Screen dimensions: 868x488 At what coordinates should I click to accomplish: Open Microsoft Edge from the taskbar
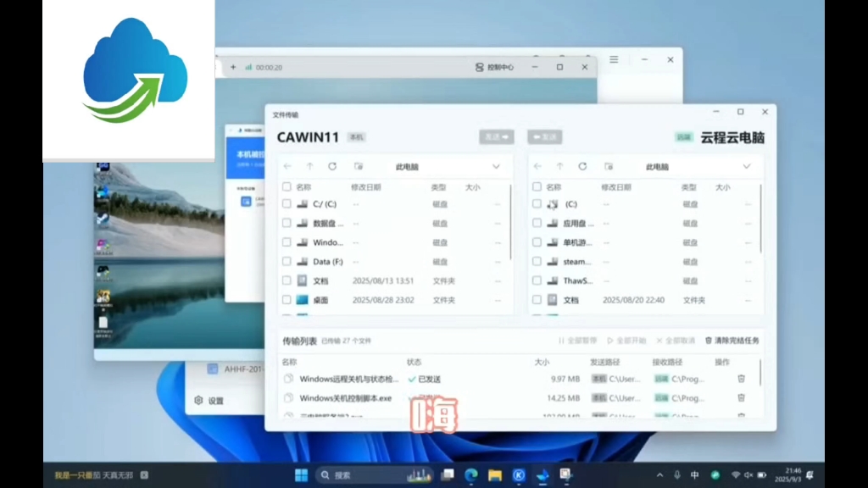[470, 475]
